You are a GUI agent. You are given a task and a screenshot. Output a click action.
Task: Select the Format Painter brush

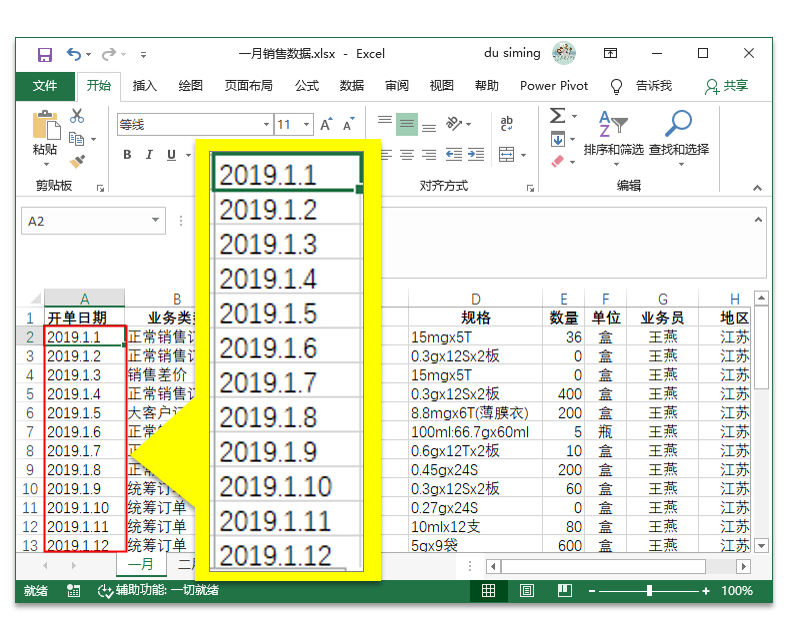tap(77, 161)
